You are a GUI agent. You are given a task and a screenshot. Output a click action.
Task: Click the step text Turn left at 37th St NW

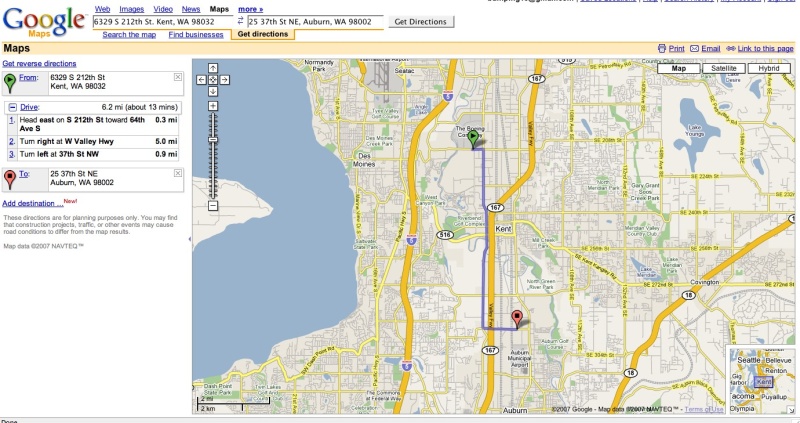click(59, 154)
